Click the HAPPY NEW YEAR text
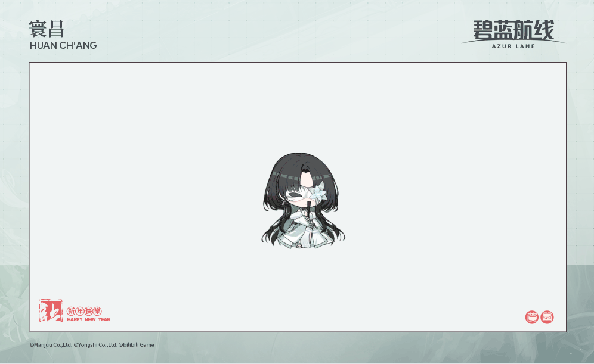The width and height of the screenshot is (594, 364). coord(89,319)
